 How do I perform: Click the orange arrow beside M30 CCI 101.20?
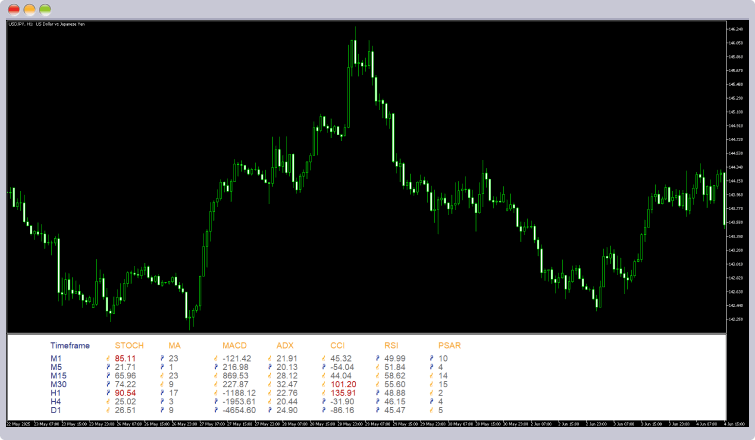[324, 385]
